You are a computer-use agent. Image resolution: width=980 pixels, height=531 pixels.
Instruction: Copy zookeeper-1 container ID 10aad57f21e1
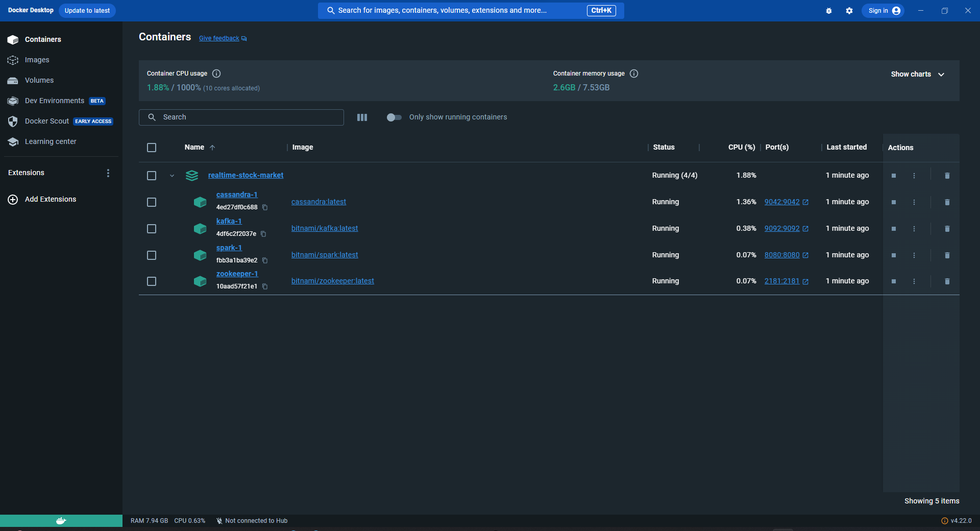[265, 286]
